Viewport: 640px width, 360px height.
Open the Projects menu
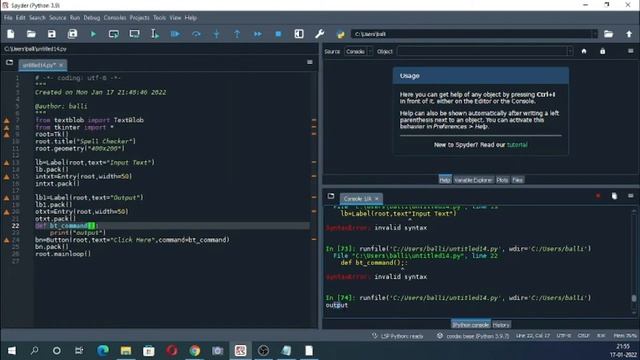point(140,18)
